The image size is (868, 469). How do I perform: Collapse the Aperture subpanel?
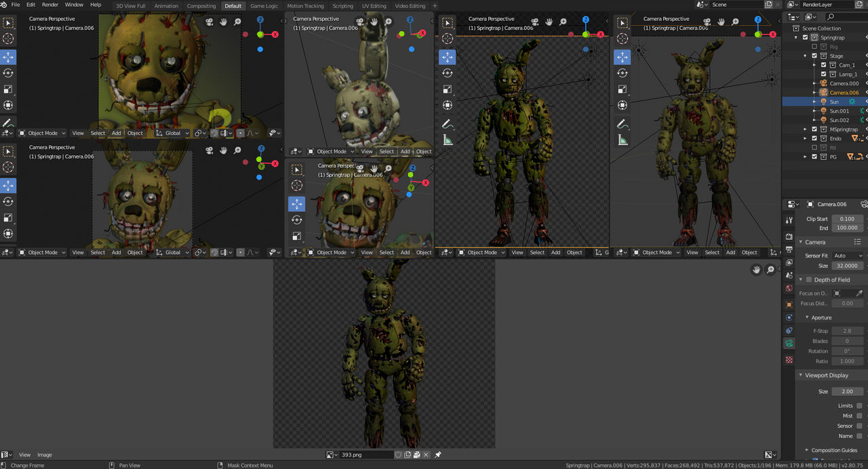coord(807,318)
